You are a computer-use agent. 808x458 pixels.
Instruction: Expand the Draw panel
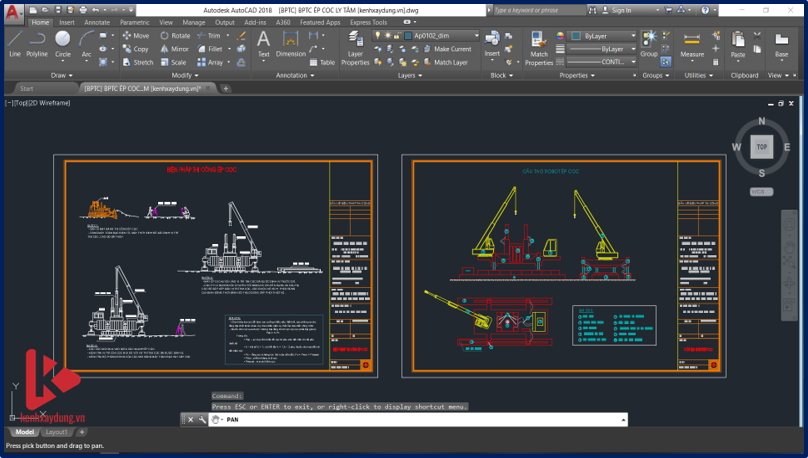click(61, 75)
